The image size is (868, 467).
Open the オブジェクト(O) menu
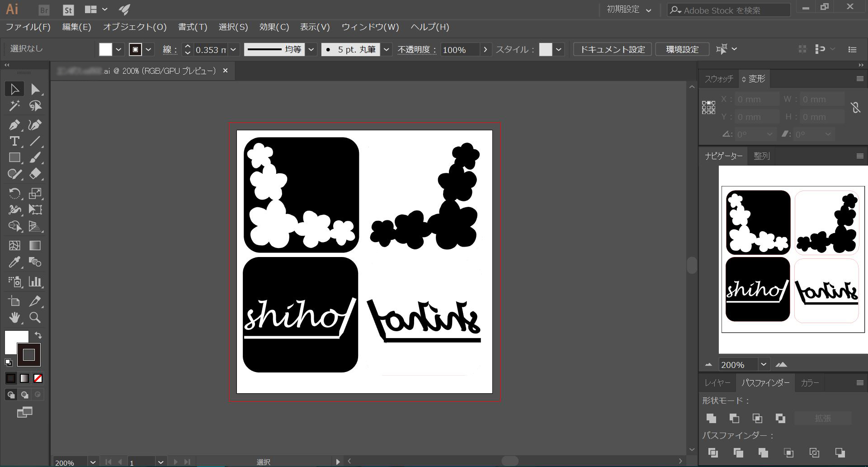point(135,27)
